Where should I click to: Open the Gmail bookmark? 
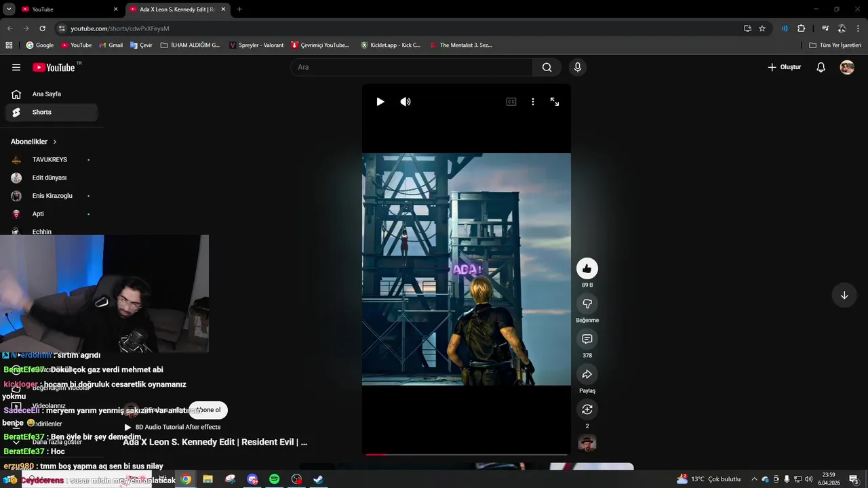[111, 45]
